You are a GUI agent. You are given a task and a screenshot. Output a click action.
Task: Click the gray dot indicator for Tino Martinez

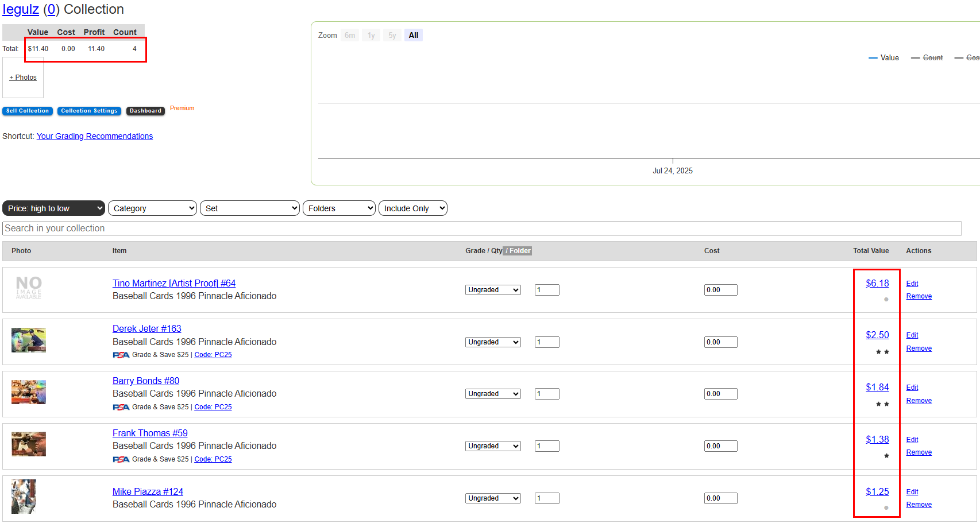[886, 300]
